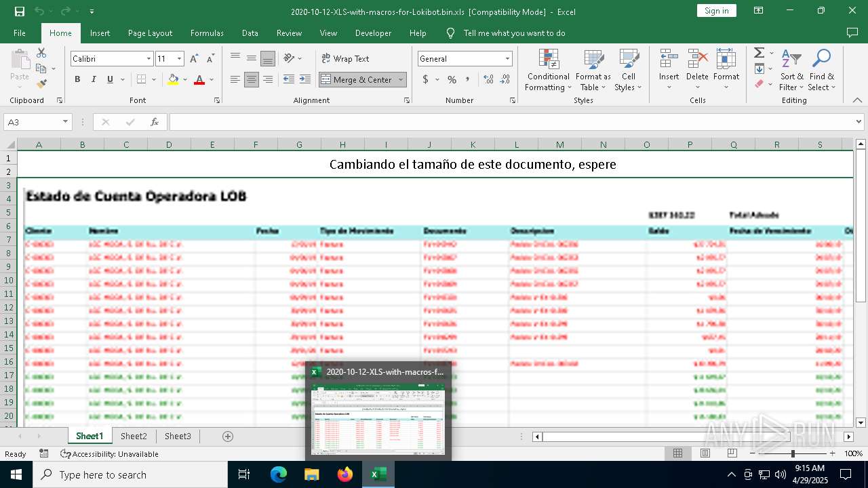This screenshot has width=868, height=488.
Task: Open the File menu tab
Action: pyautogui.click(x=20, y=33)
